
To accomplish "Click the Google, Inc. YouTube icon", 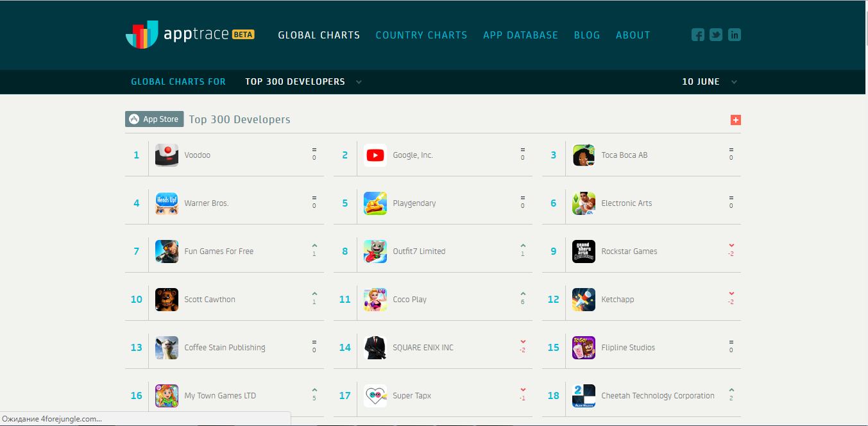I will click(x=375, y=155).
